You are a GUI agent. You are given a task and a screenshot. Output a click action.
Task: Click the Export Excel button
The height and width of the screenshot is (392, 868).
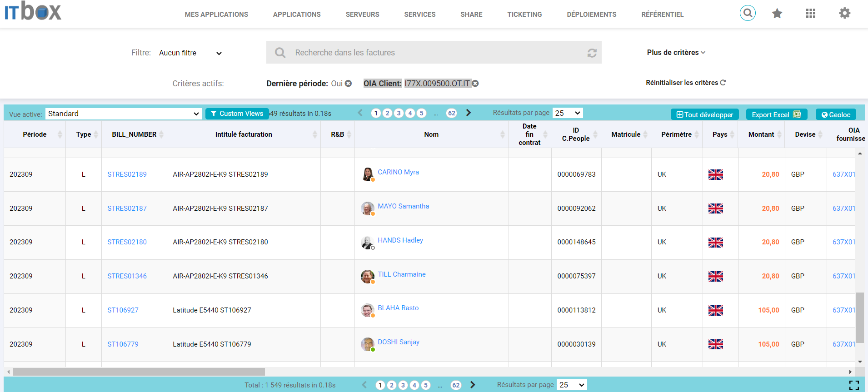(776, 114)
